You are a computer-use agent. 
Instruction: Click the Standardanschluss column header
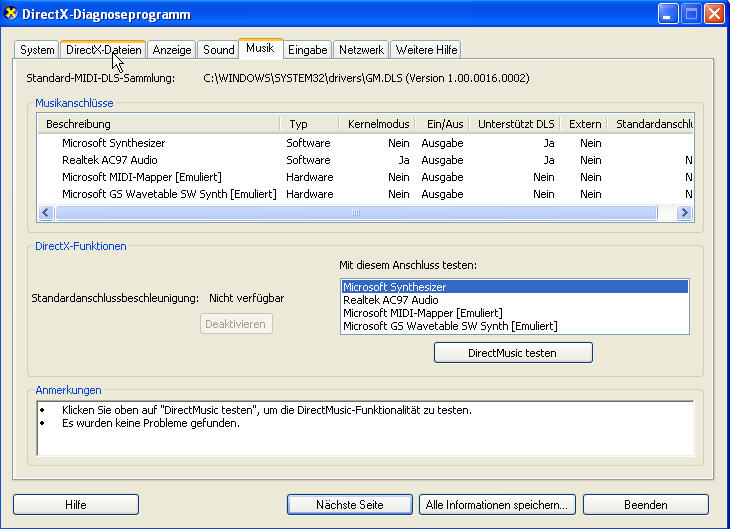click(651, 124)
